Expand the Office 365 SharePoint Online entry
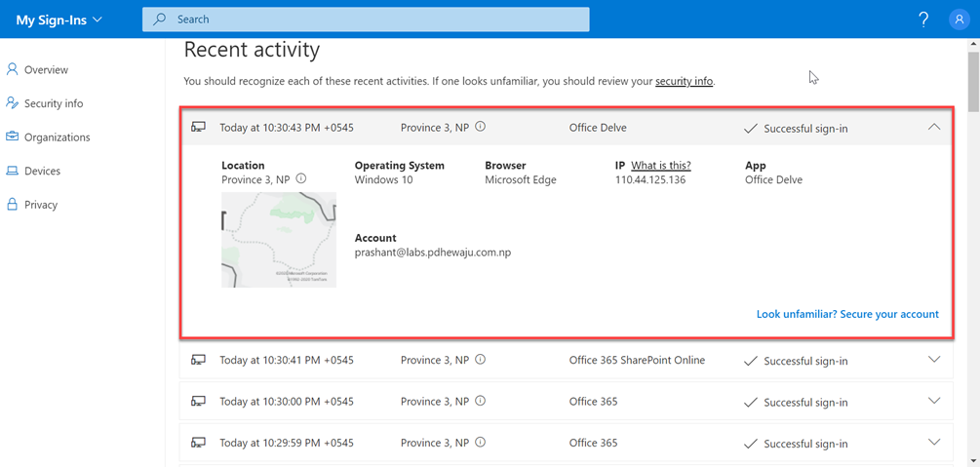Viewport: 980px width, 467px height. pyautogui.click(x=934, y=360)
